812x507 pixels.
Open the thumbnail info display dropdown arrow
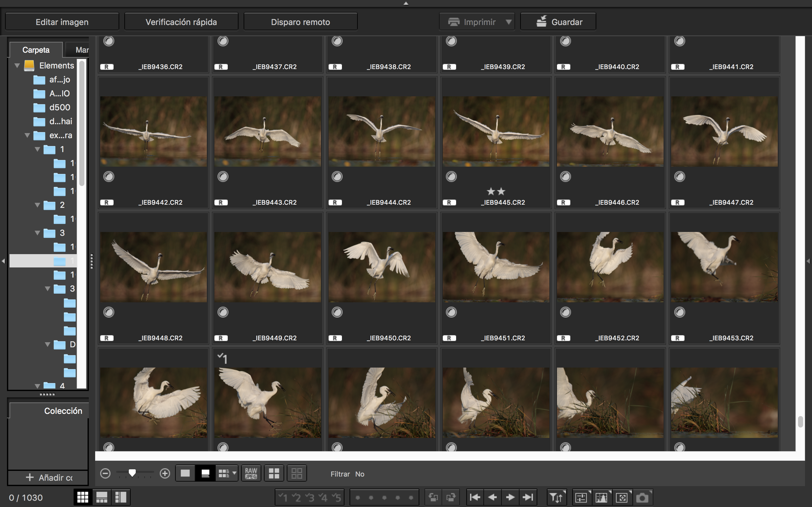pos(234,473)
